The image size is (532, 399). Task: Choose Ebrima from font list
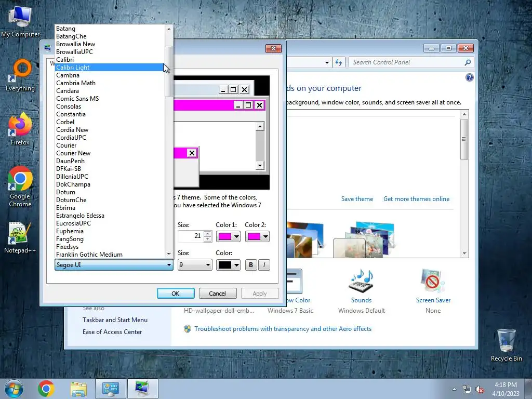[109, 208]
